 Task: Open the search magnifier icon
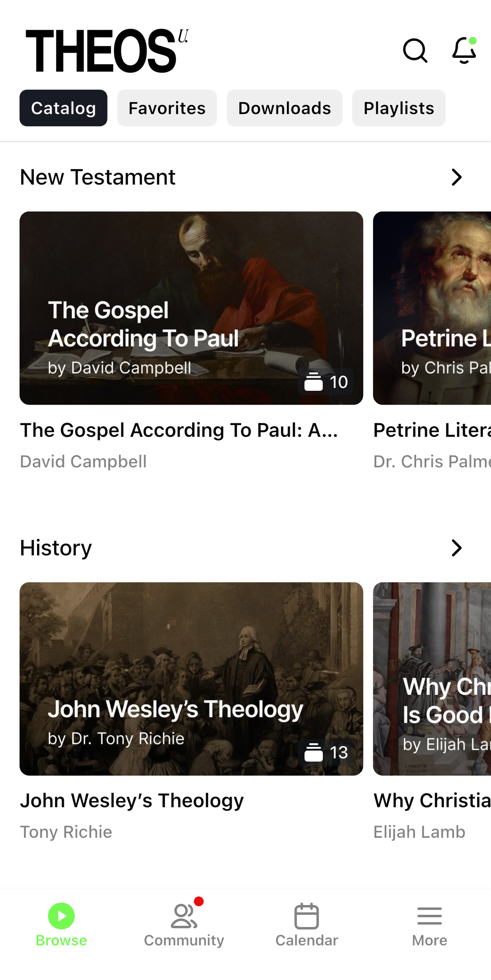click(x=415, y=51)
